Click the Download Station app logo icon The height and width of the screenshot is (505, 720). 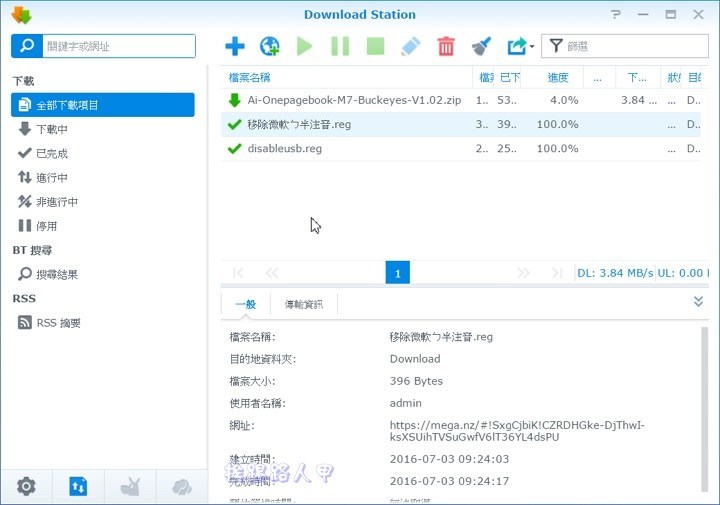tap(21, 15)
